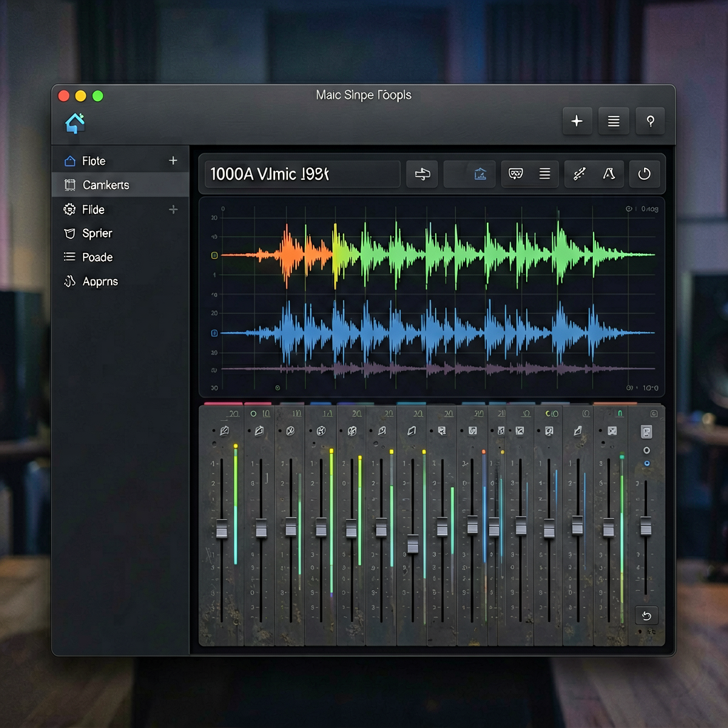Image resolution: width=728 pixels, height=728 pixels.
Task: Toggle the white ring button on the master channel
Action: 646,450
